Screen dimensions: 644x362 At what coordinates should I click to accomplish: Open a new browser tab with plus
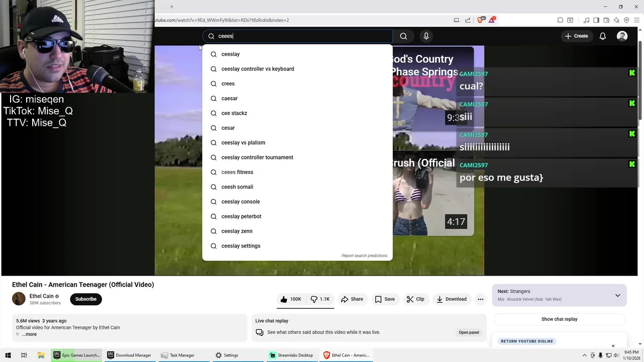coord(172,7)
